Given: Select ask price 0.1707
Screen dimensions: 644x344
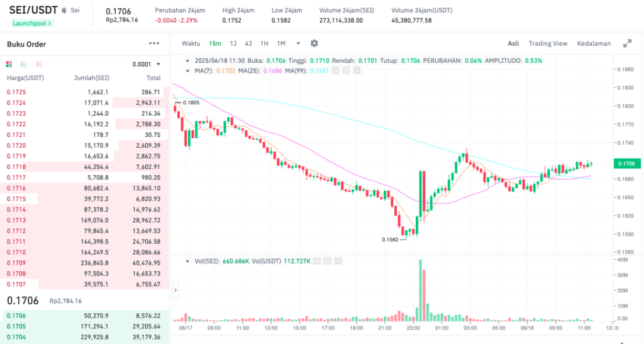Looking at the screenshot, I should [16, 284].
